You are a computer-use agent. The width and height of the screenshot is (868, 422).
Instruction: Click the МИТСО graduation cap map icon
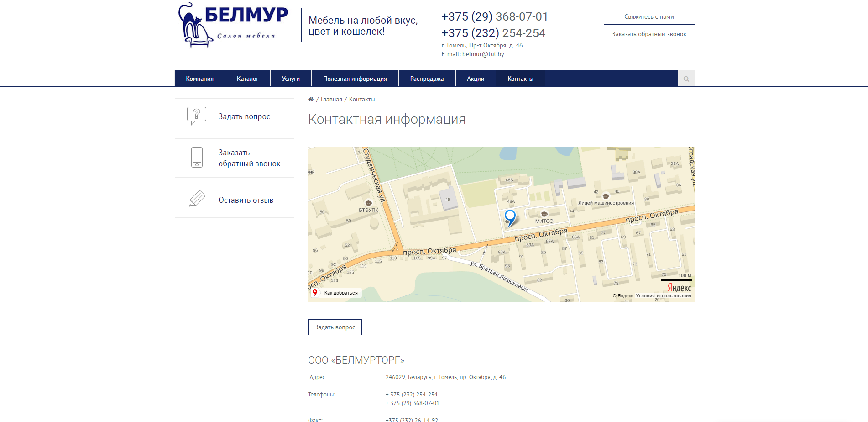(x=544, y=214)
